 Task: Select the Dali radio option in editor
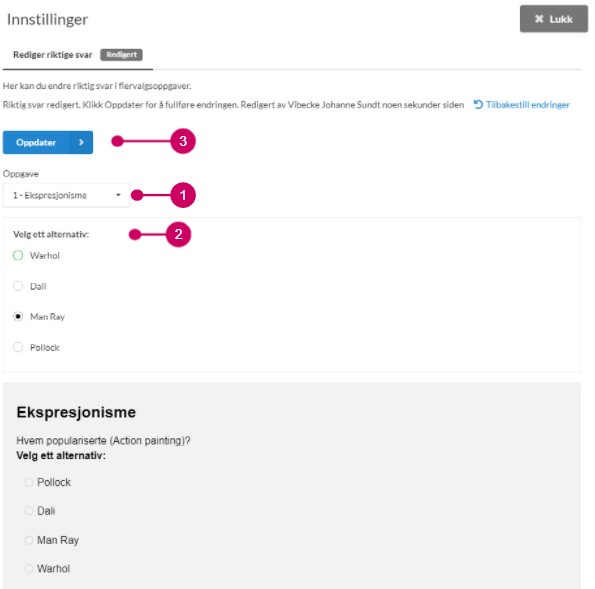tap(18, 286)
